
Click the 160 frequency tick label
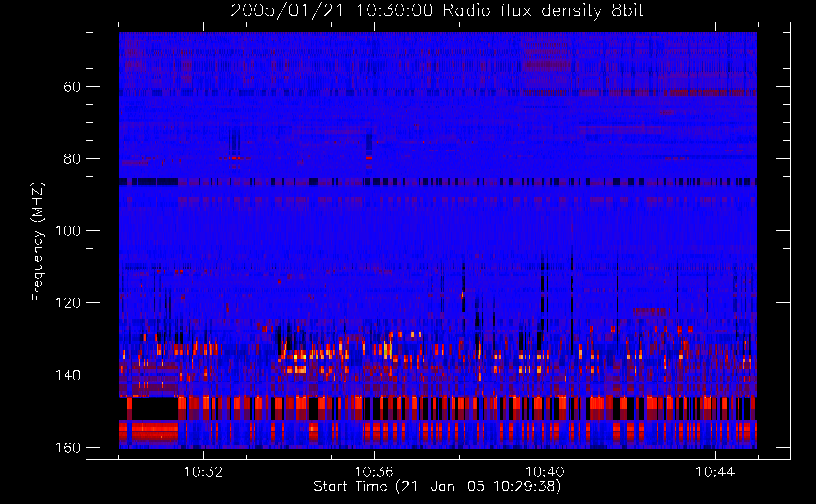(68, 448)
